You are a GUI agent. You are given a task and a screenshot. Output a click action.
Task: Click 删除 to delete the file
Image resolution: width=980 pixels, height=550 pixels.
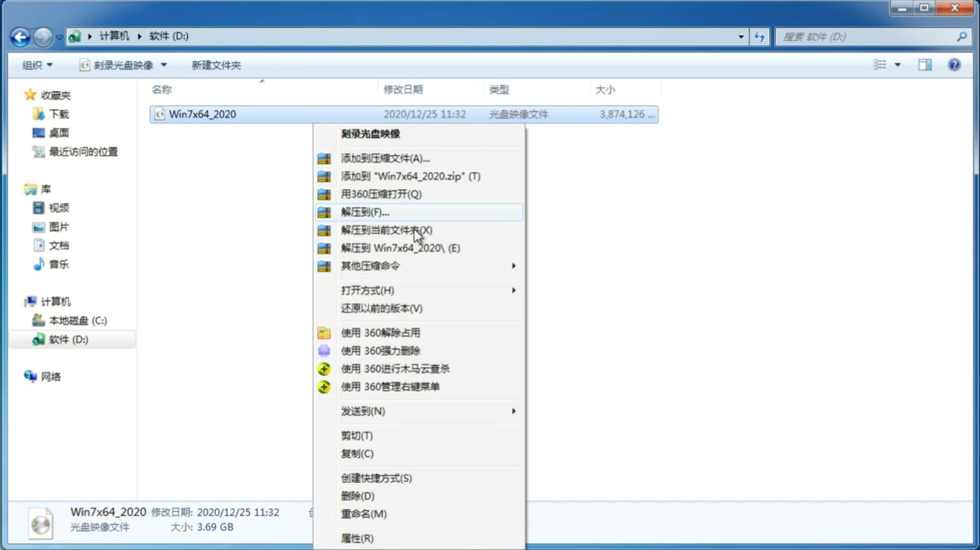[358, 495]
